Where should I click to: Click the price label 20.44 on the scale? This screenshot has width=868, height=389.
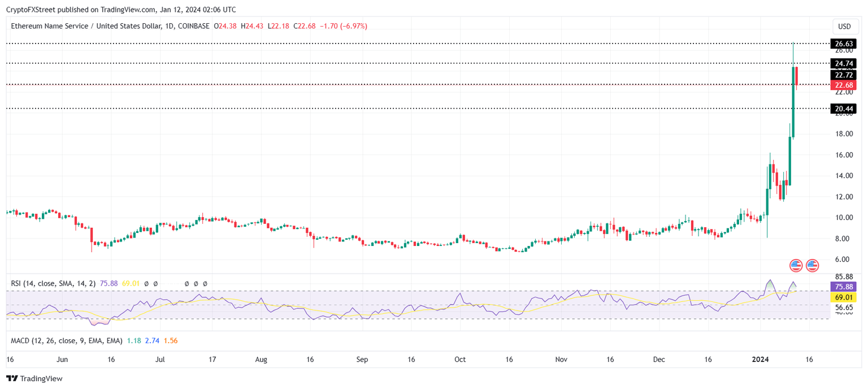tap(844, 109)
